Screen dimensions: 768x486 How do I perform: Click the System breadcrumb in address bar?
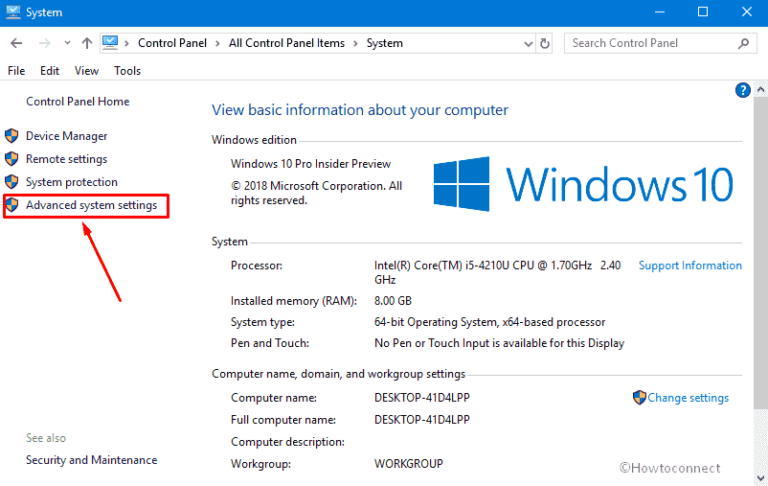(x=384, y=43)
